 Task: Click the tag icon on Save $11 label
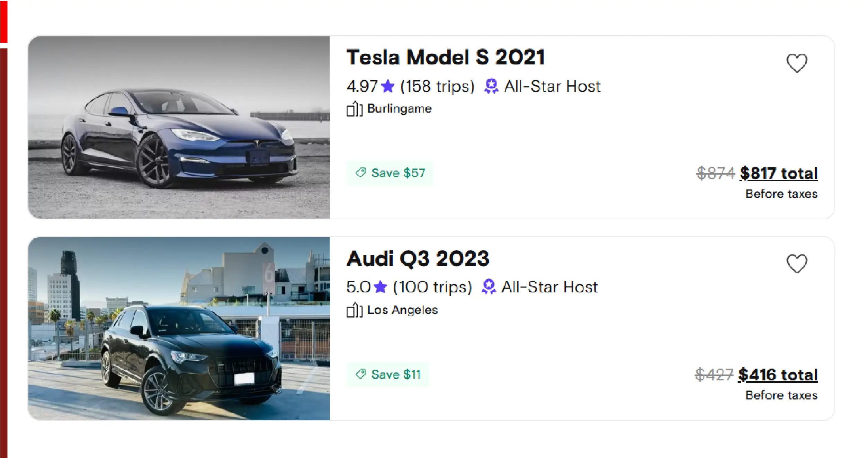click(x=360, y=374)
